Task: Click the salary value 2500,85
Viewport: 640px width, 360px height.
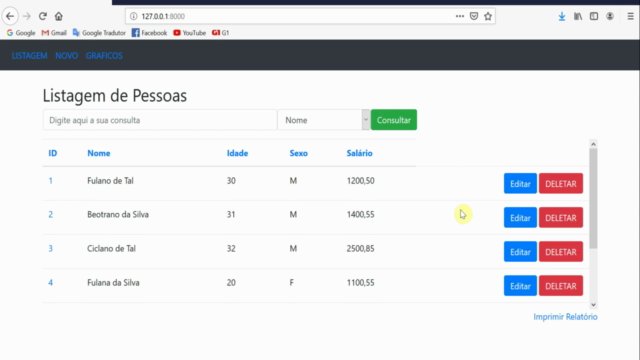Action: (x=360, y=249)
